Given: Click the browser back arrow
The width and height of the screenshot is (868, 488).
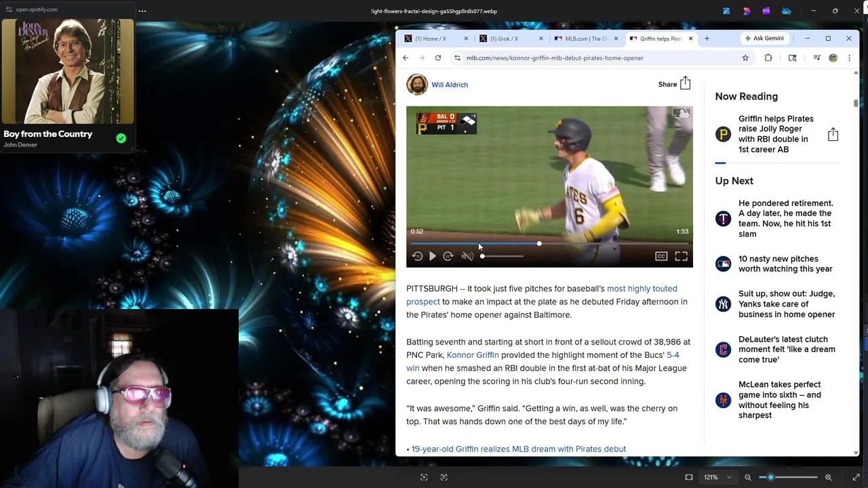Looking at the screenshot, I should (406, 58).
